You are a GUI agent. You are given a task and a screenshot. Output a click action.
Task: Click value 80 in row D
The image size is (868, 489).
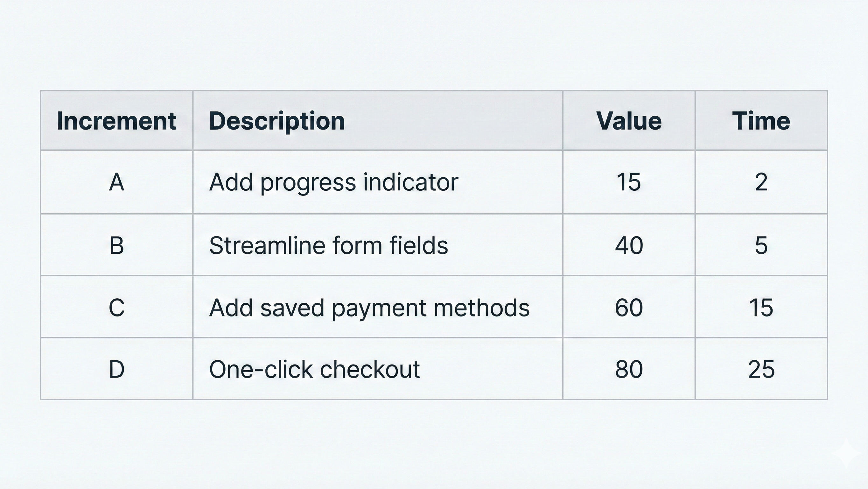629,369
